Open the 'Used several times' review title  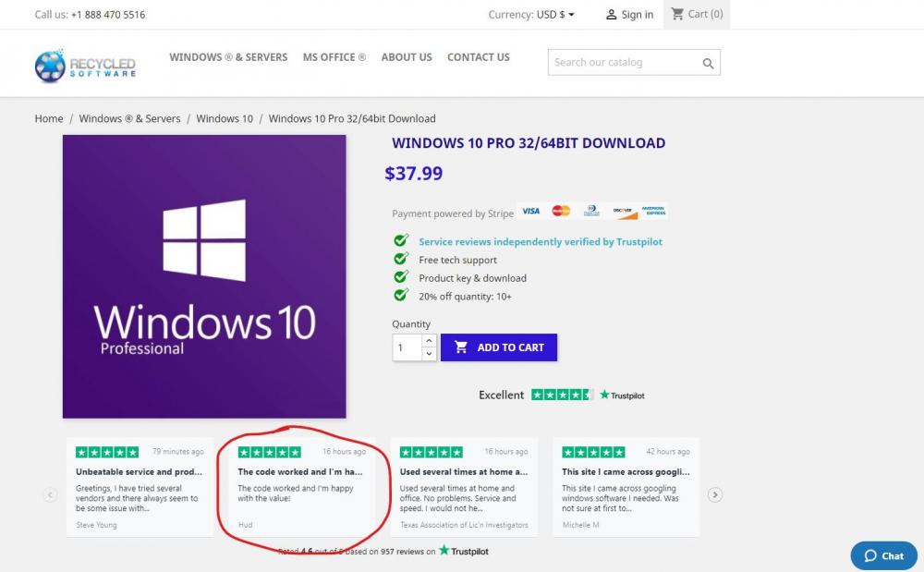point(464,472)
